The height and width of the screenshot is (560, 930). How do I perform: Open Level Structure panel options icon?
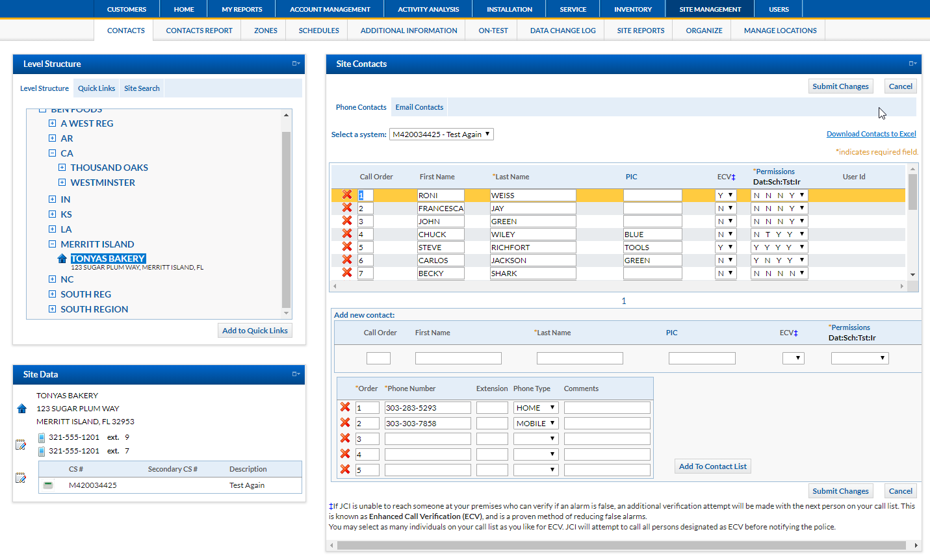[296, 64]
